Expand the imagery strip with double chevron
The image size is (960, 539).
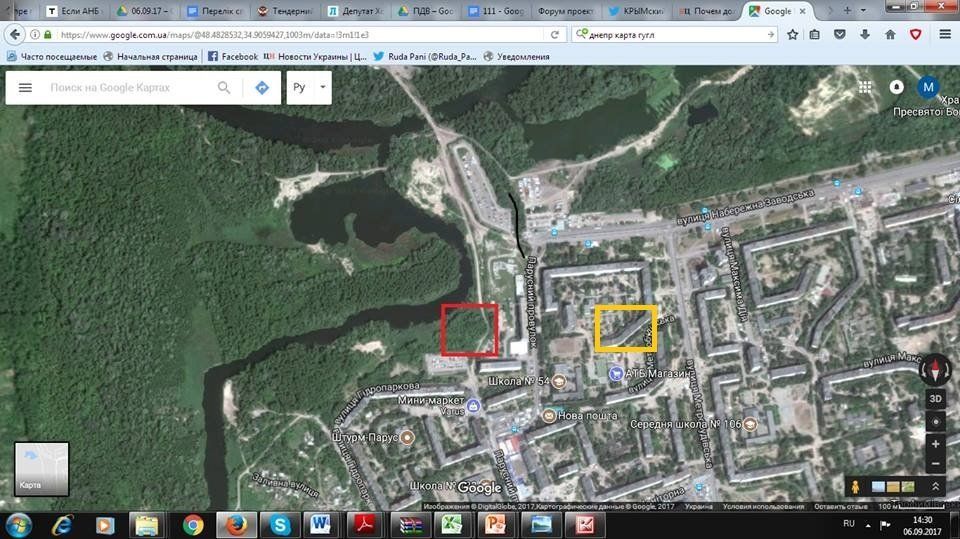936,486
